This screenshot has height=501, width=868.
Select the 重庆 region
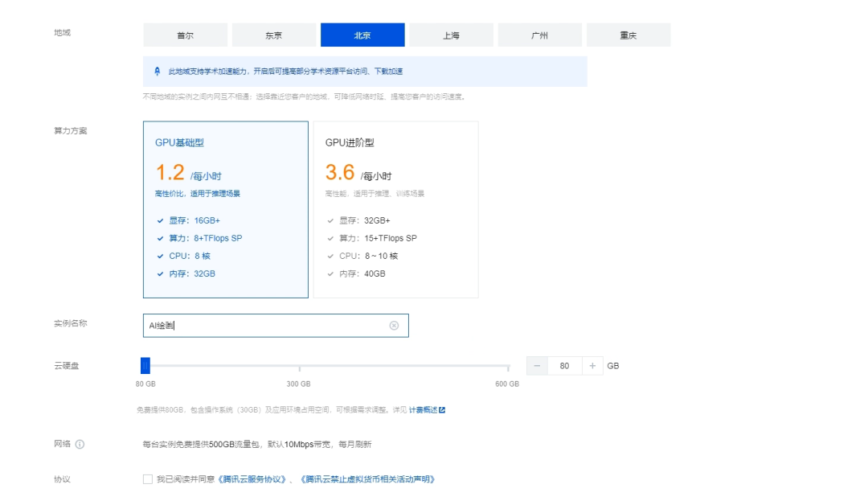pyautogui.click(x=628, y=35)
